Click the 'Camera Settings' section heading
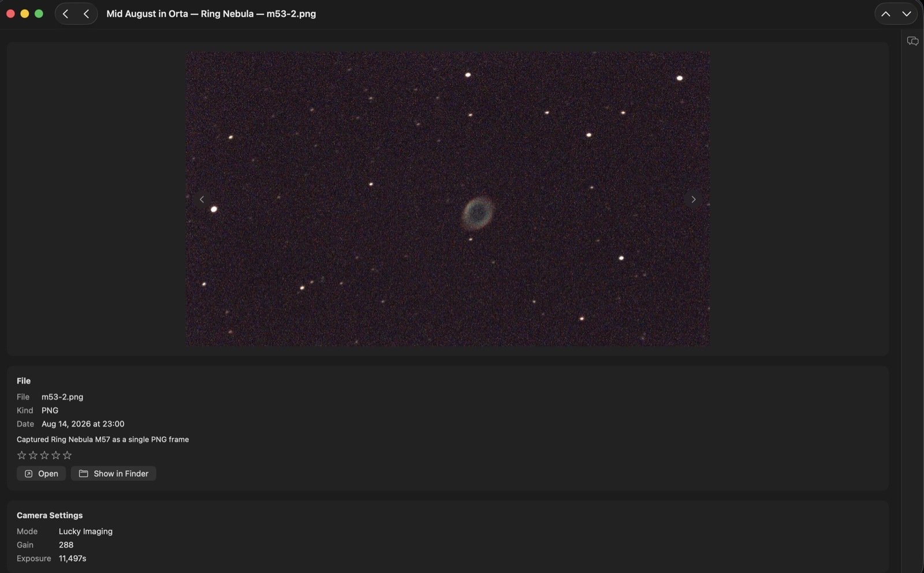This screenshot has height=573, width=924. tap(50, 515)
